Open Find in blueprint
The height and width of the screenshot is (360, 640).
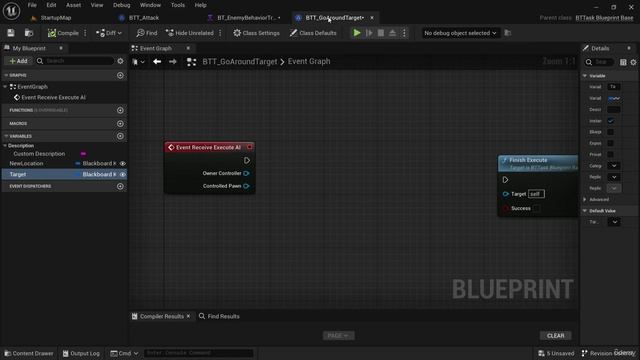click(x=147, y=33)
